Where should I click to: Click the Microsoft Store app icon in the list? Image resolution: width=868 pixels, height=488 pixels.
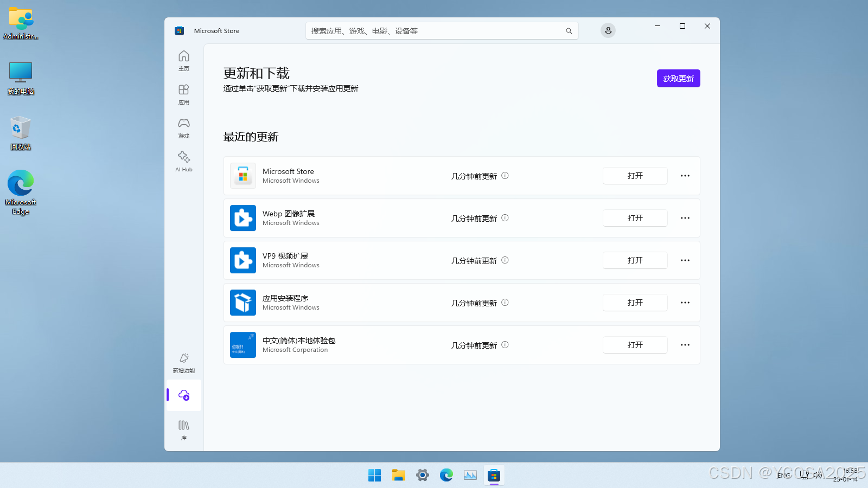tap(243, 176)
